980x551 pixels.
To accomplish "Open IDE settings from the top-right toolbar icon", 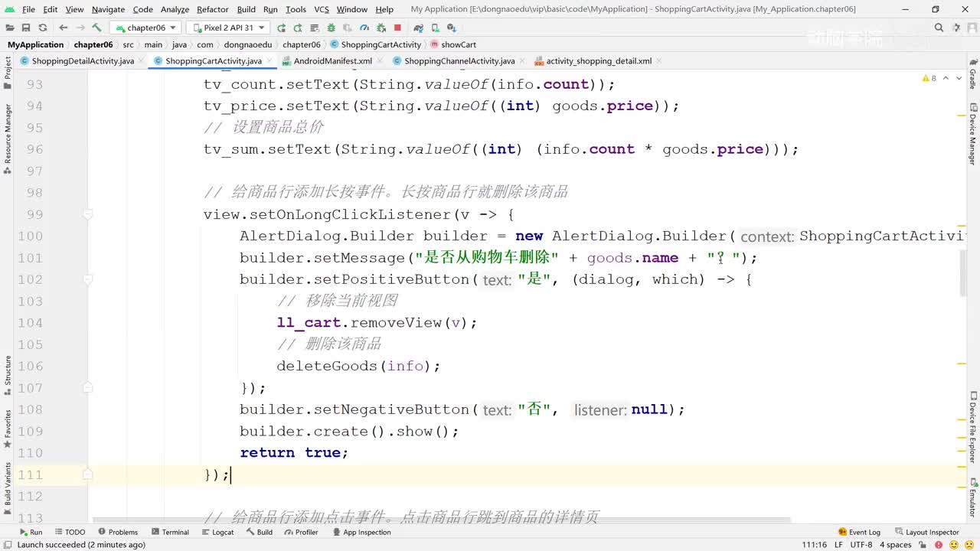I will (955, 28).
